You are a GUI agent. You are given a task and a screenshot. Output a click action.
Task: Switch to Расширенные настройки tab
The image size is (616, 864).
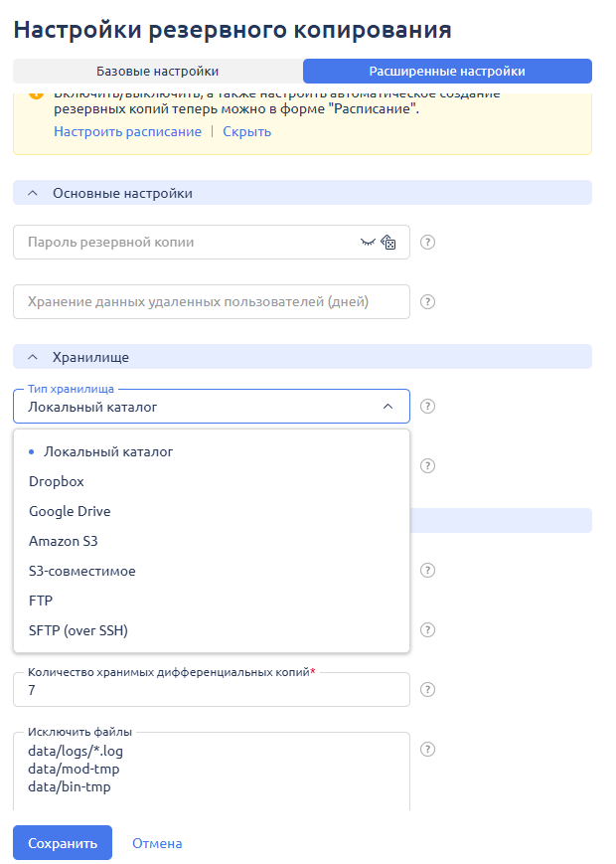pyautogui.click(x=447, y=71)
